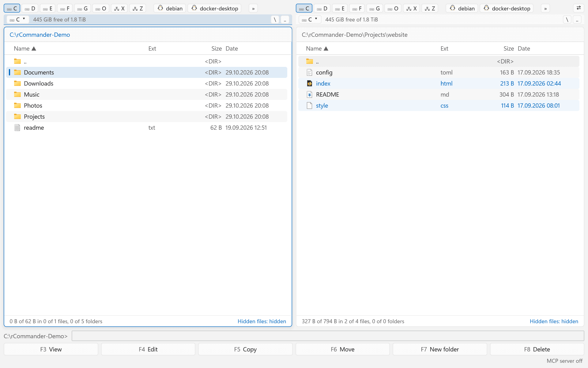This screenshot has height=368, width=588.
Task: Select drive E in left panel drive bar
Action: point(47,8)
